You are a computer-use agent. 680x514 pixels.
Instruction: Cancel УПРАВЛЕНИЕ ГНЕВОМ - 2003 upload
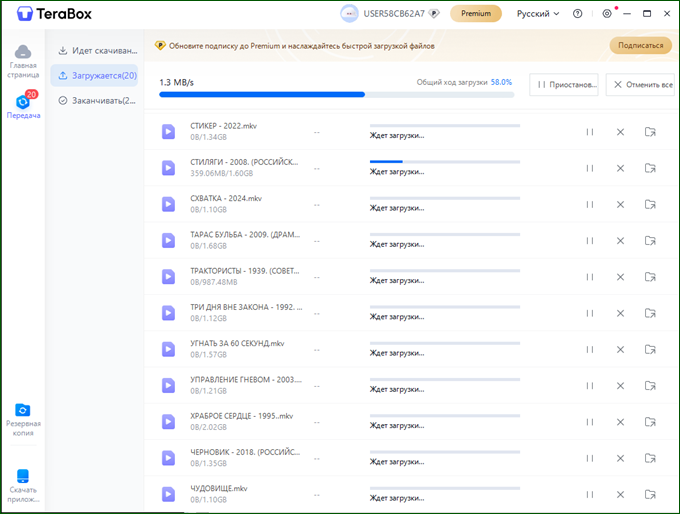[621, 386]
